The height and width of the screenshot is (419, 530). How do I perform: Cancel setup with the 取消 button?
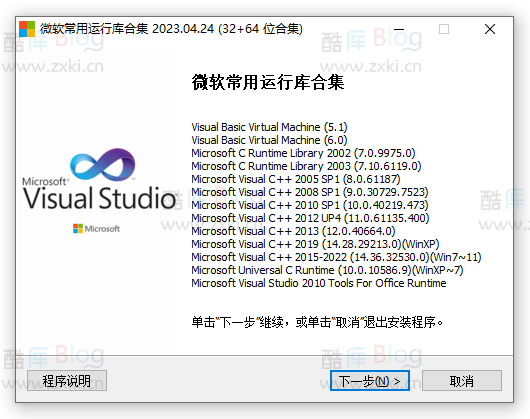point(462,380)
